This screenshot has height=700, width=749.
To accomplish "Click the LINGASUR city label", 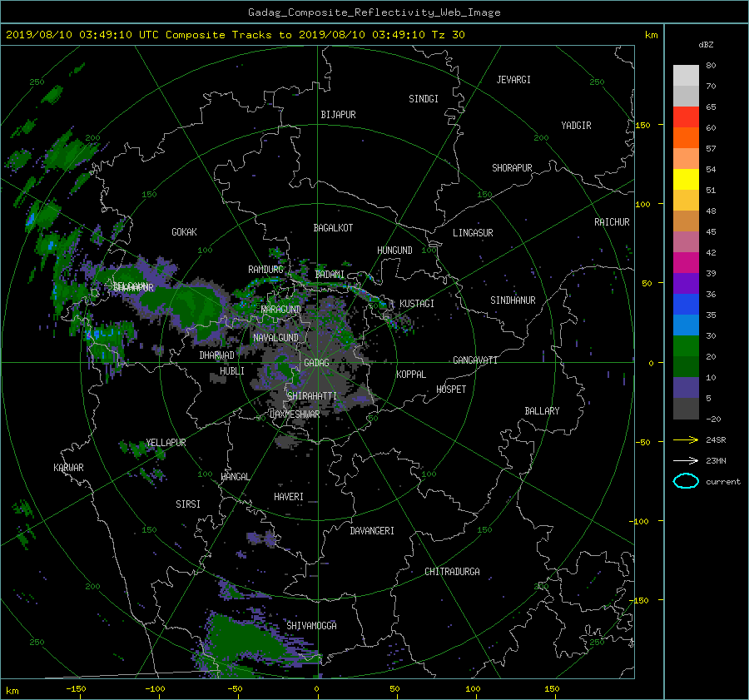I will [x=473, y=233].
